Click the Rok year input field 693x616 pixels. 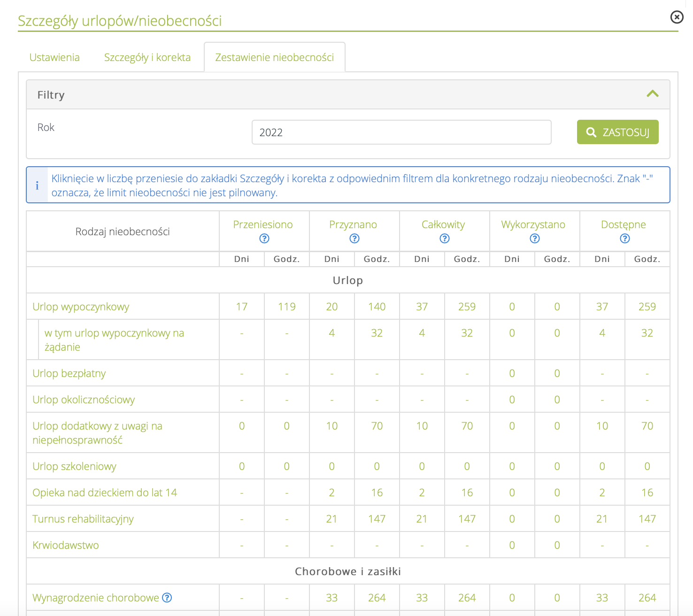coord(401,132)
